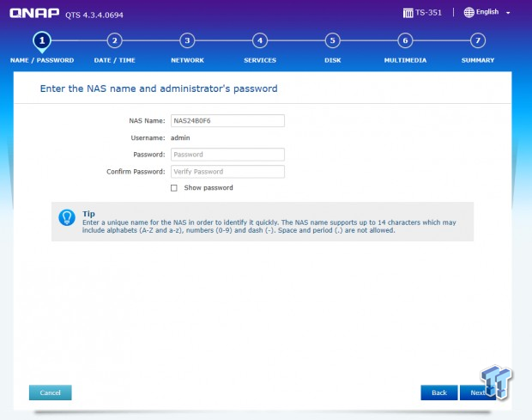Click the Tip lightbulb icon
The height and width of the screenshot is (420, 532).
click(67, 217)
